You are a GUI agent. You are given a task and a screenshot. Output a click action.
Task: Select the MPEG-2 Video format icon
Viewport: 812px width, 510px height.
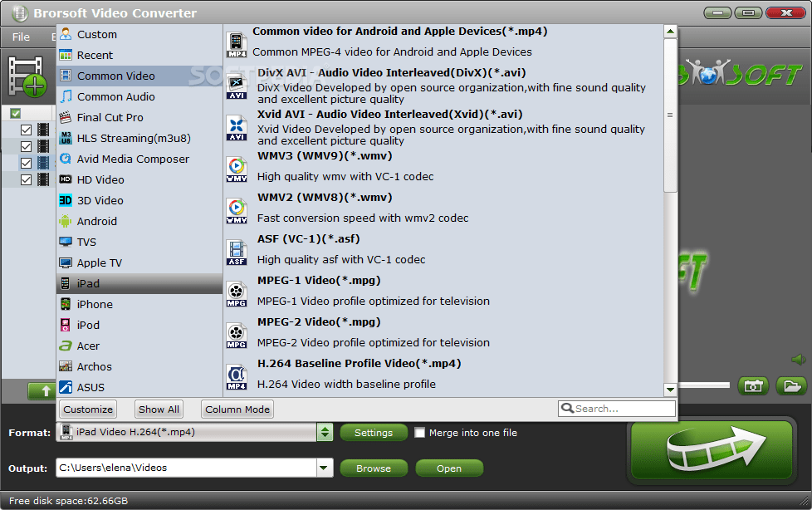pyautogui.click(x=237, y=336)
